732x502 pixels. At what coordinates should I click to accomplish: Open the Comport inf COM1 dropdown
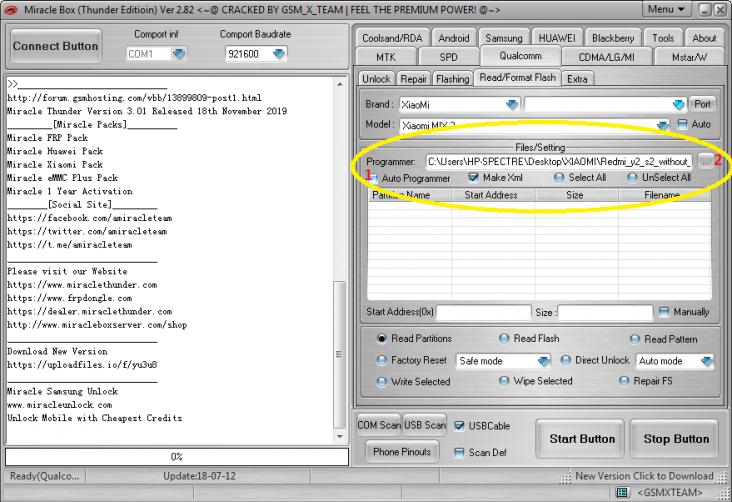tap(179, 54)
